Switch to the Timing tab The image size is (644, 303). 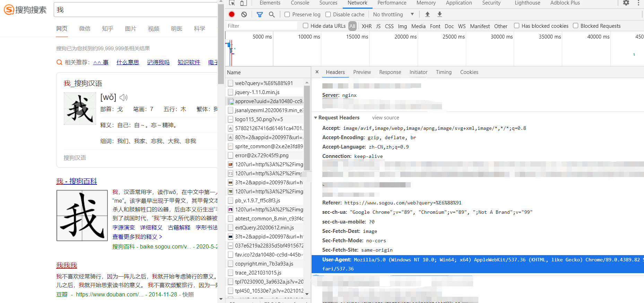pyautogui.click(x=444, y=72)
